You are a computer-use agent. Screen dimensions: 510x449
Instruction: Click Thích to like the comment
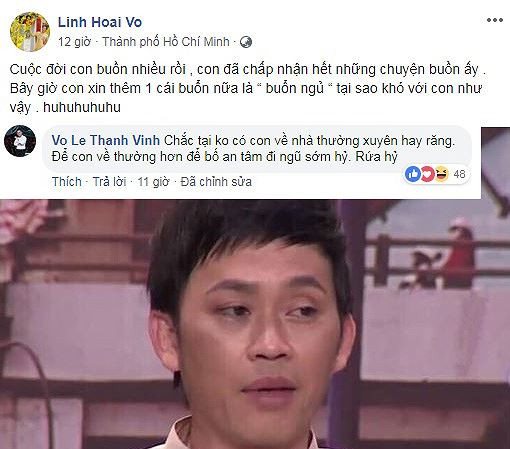67,182
